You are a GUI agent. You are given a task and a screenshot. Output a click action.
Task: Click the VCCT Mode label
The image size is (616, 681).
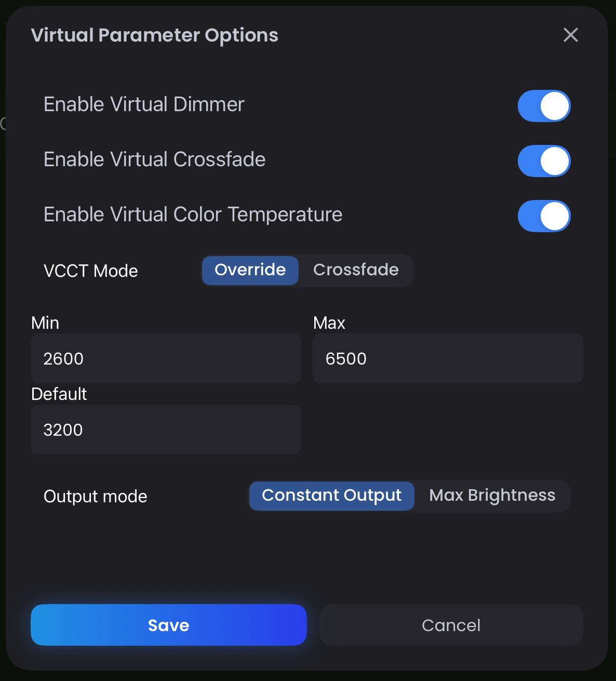[90, 271]
